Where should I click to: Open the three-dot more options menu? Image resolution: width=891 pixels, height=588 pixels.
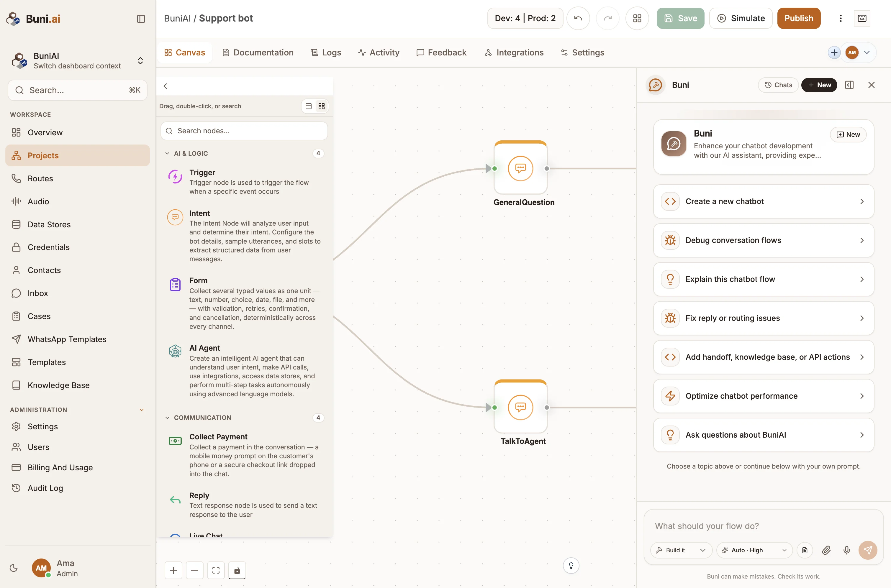tap(840, 18)
